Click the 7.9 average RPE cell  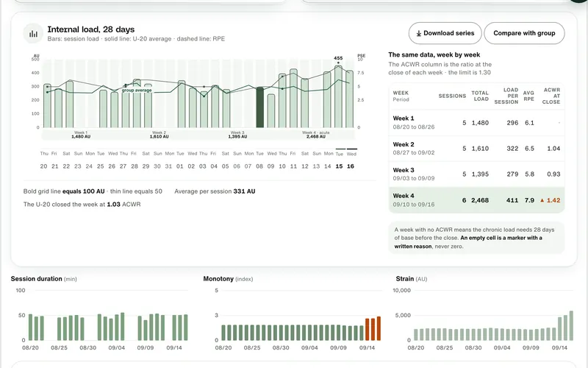(529, 200)
